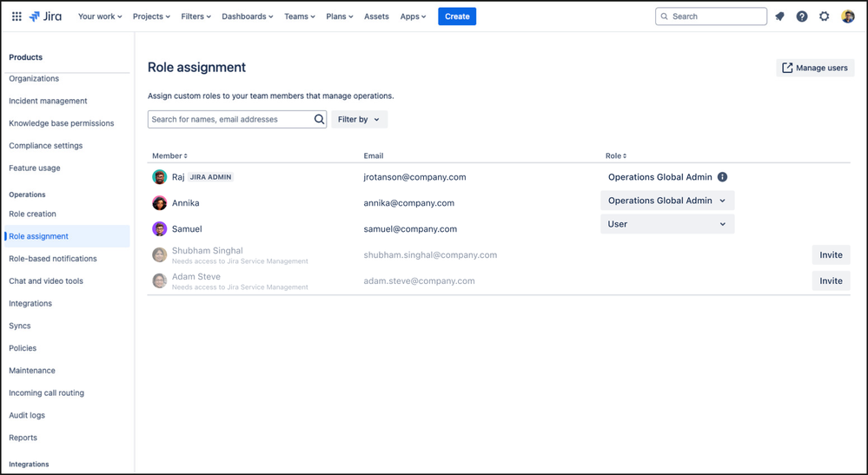Open Annika's role dropdown
Viewport: 868px width, 475px height.
(667, 201)
